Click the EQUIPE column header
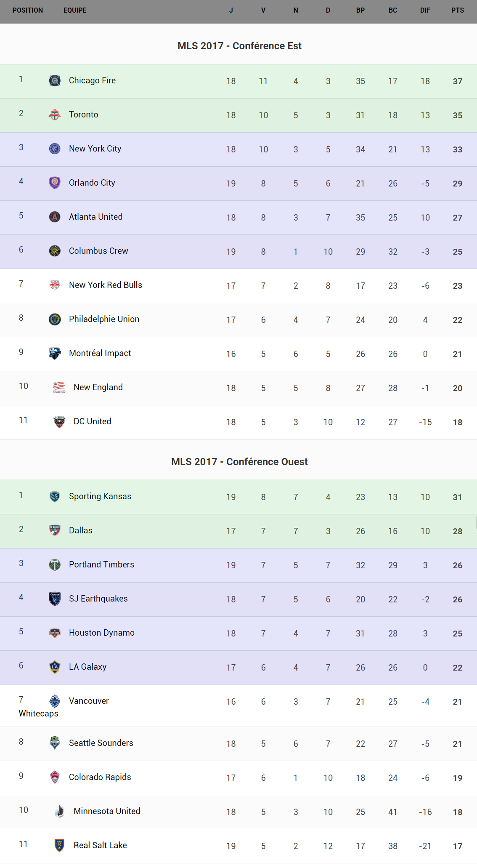Screen dimensions: 477x868 [75, 10]
